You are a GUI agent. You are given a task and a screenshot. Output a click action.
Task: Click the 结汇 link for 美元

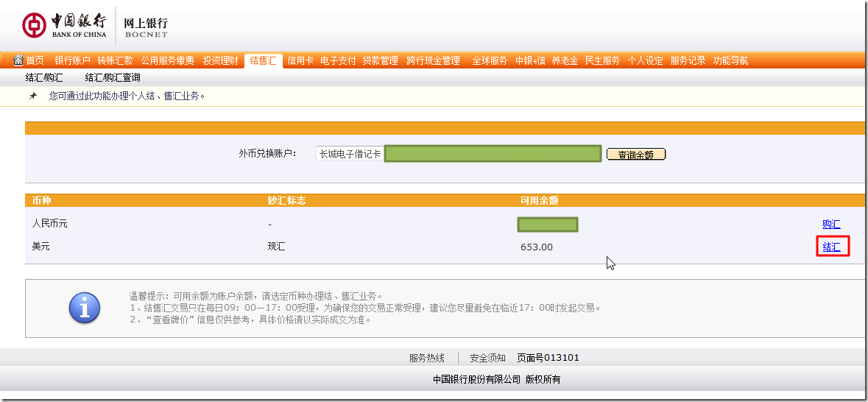[x=831, y=247]
